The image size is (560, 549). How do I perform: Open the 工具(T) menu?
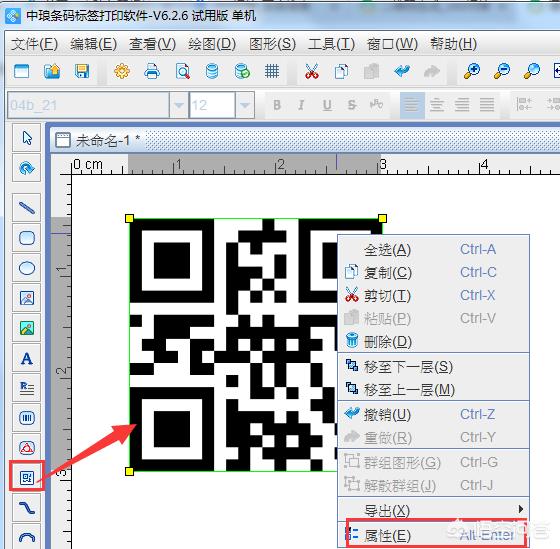pos(331,44)
